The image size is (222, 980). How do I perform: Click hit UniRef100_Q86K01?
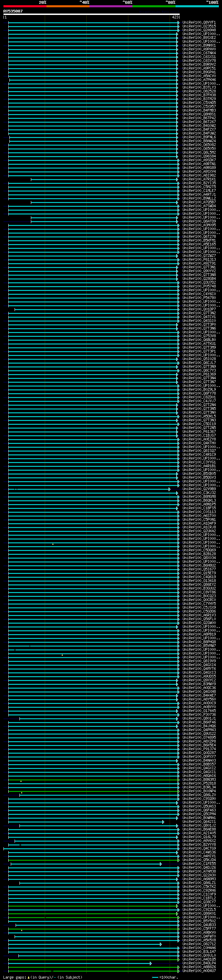coord(199,913)
